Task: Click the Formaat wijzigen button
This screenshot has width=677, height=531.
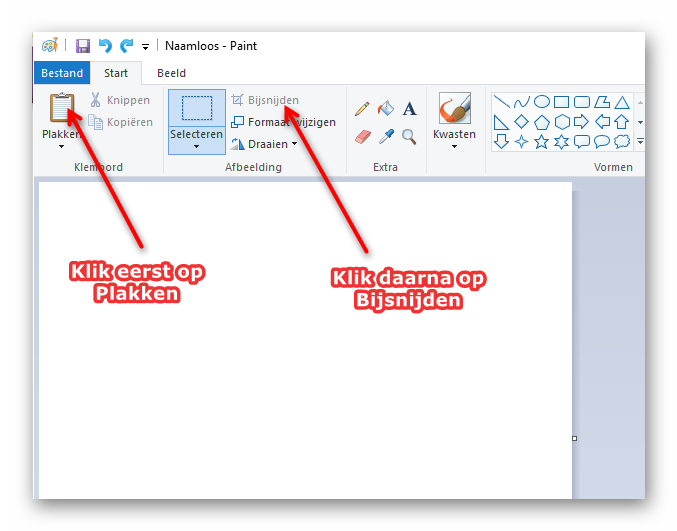Action: pos(283,122)
